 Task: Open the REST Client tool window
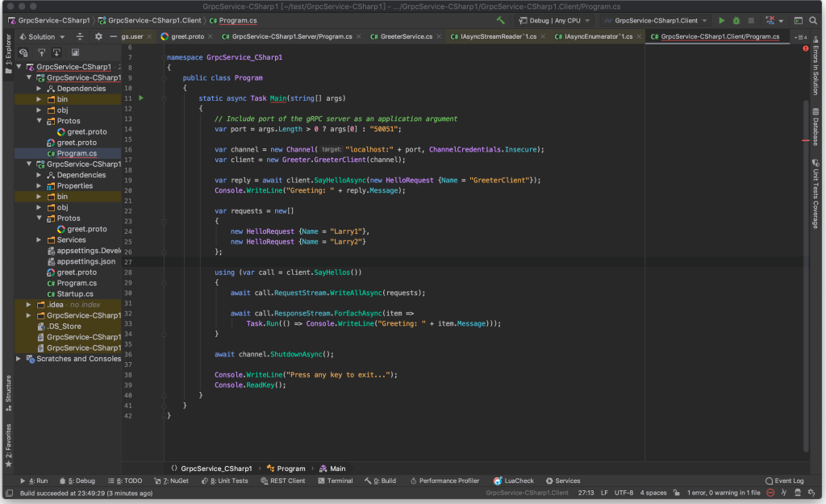[x=283, y=481]
